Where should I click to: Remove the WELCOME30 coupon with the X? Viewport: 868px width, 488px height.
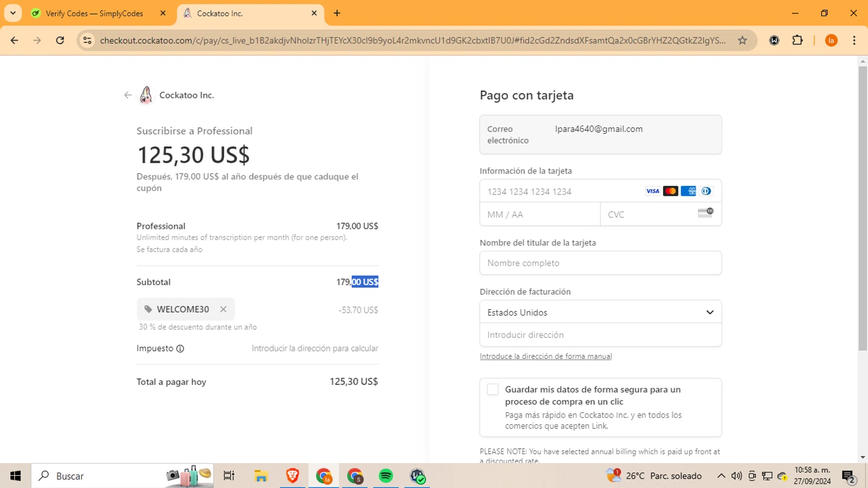223,309
